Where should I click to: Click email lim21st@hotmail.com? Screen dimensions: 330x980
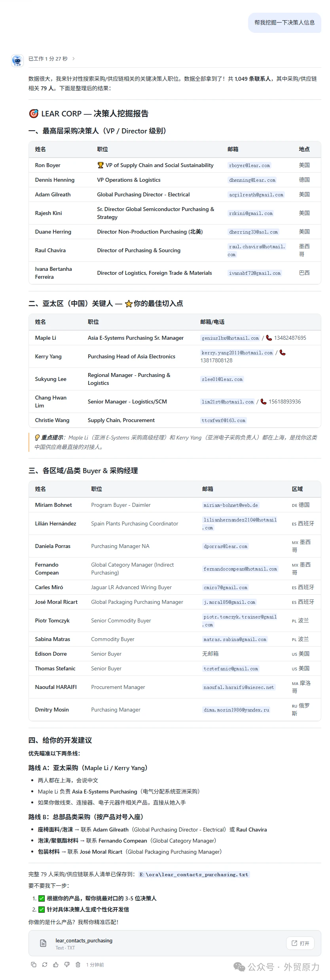228,402
